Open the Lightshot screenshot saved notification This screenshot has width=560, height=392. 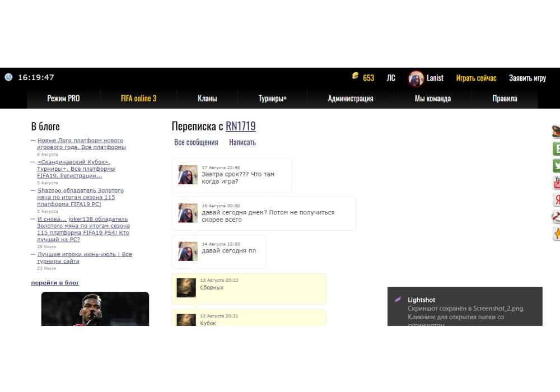click(x=465, y=308)
